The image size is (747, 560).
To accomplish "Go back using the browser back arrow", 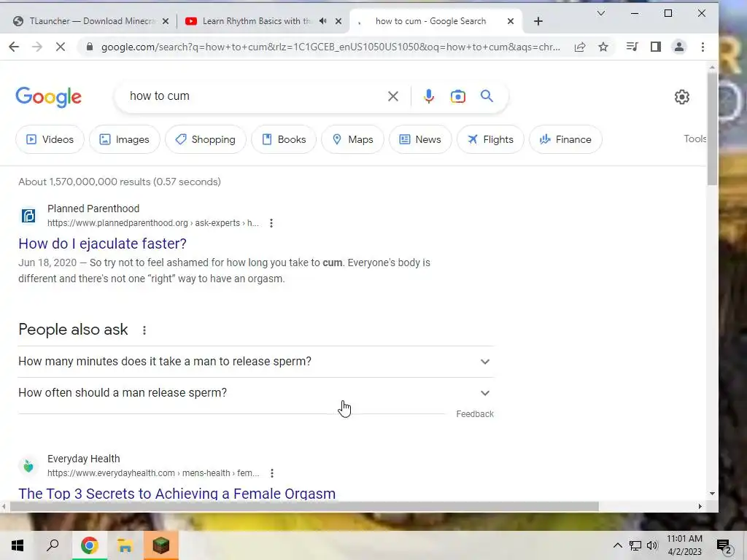I will pyautogui.click(x=14, y=47).
